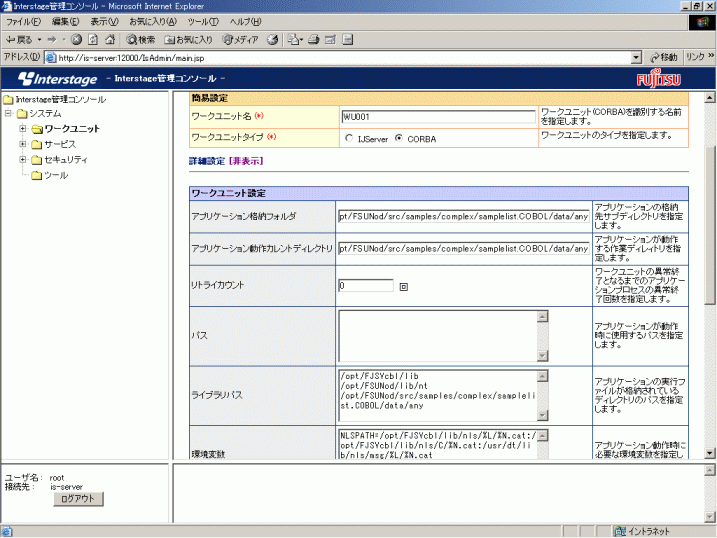Click the Home icon in toolbar
The image size is (717, 538).
coord(110,40)
